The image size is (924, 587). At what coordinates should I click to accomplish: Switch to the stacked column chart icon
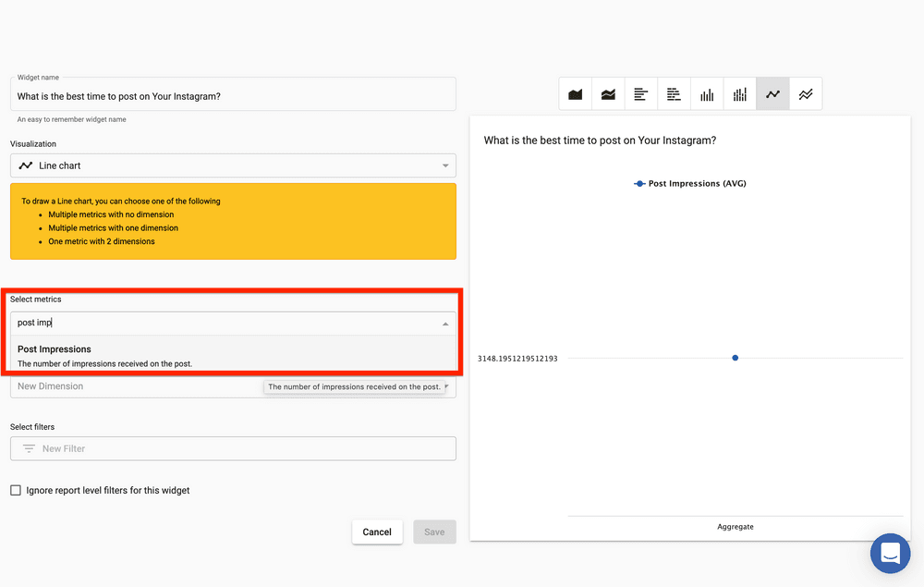739,94
